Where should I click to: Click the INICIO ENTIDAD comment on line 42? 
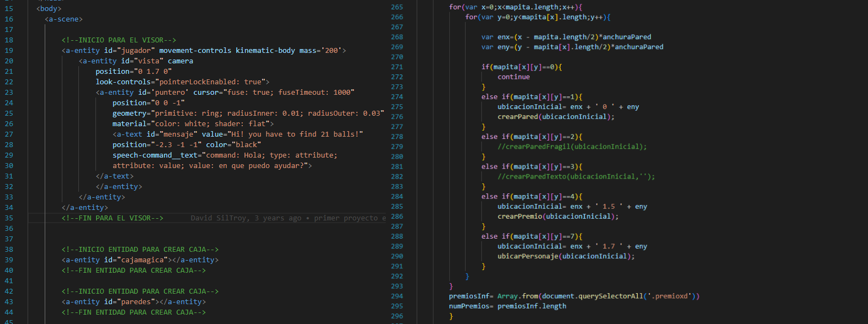point(140,291)
